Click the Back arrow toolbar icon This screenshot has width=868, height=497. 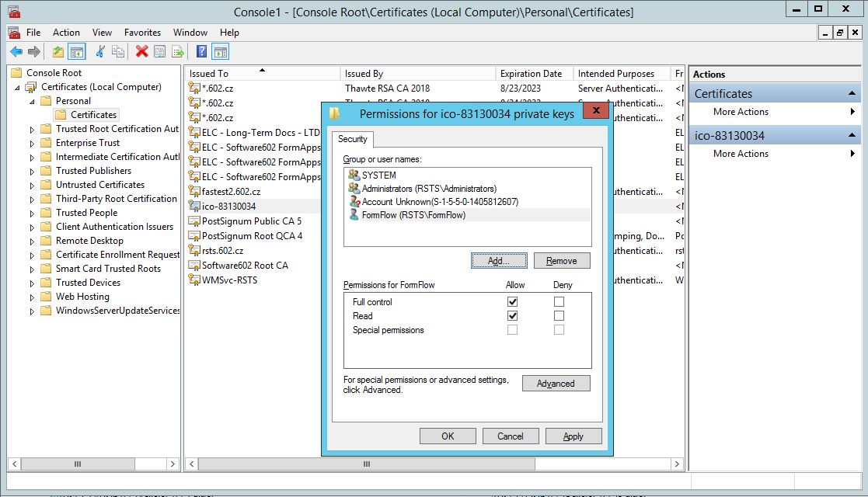16,52
